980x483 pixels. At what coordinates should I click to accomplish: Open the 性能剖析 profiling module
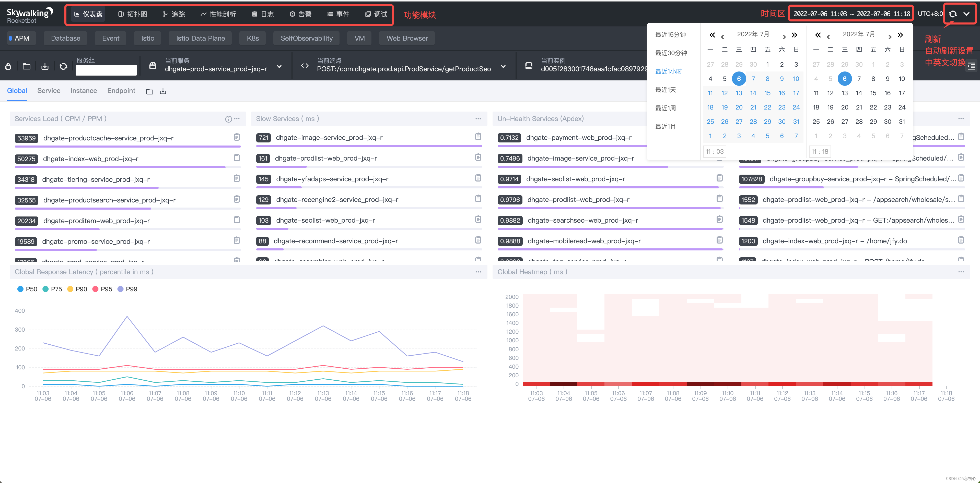(218, 15)
